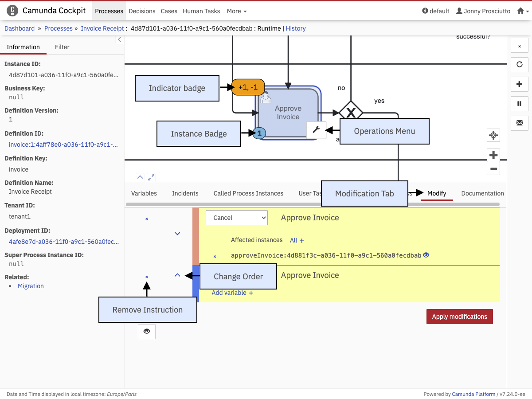
Task: Suspend instance with the pause icon
Action: (x=519, y=103)
